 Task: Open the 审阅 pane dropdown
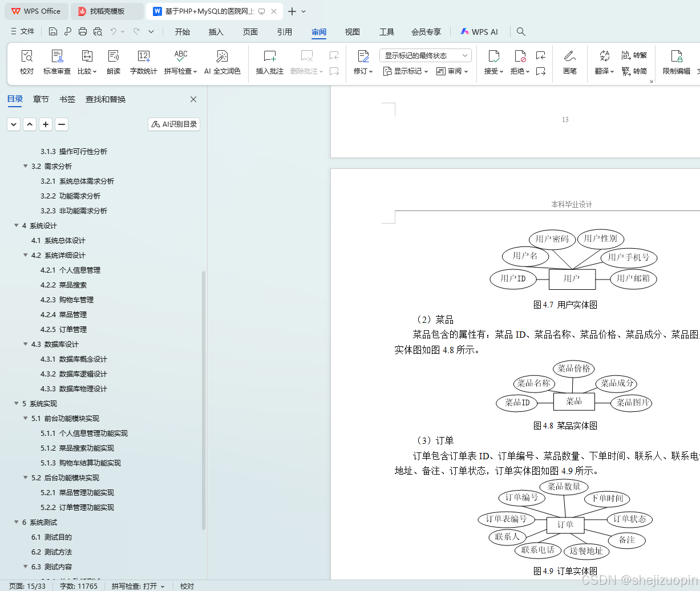pyautogui.click(x=452, y=71)
